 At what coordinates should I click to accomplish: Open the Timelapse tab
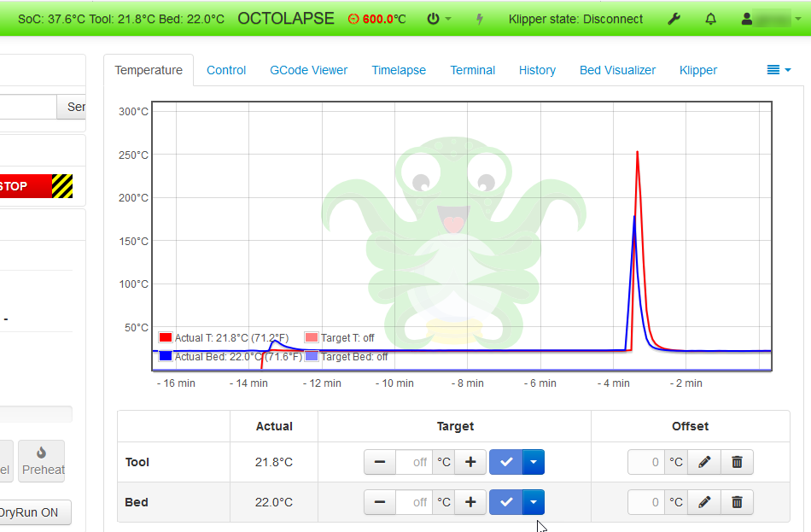pos(399,70)
